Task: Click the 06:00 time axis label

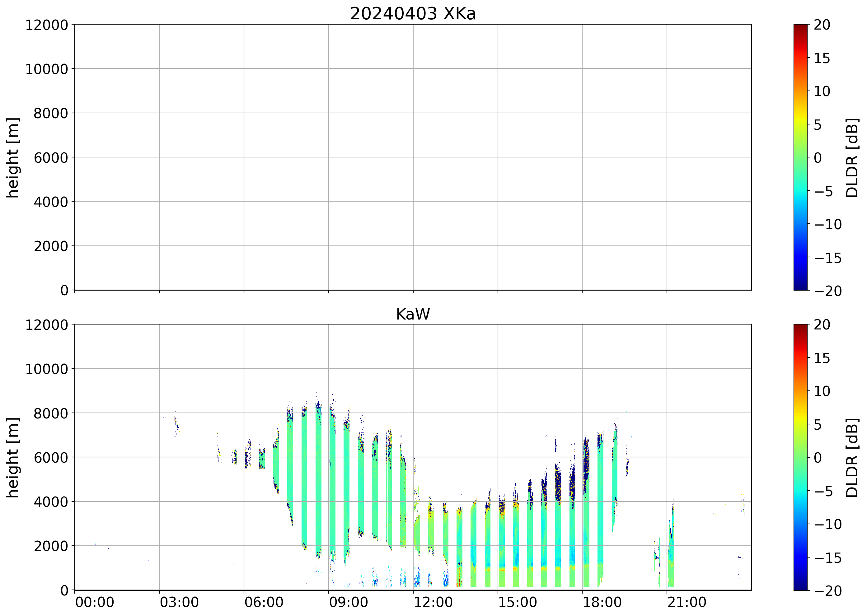Action: [264, 602]
